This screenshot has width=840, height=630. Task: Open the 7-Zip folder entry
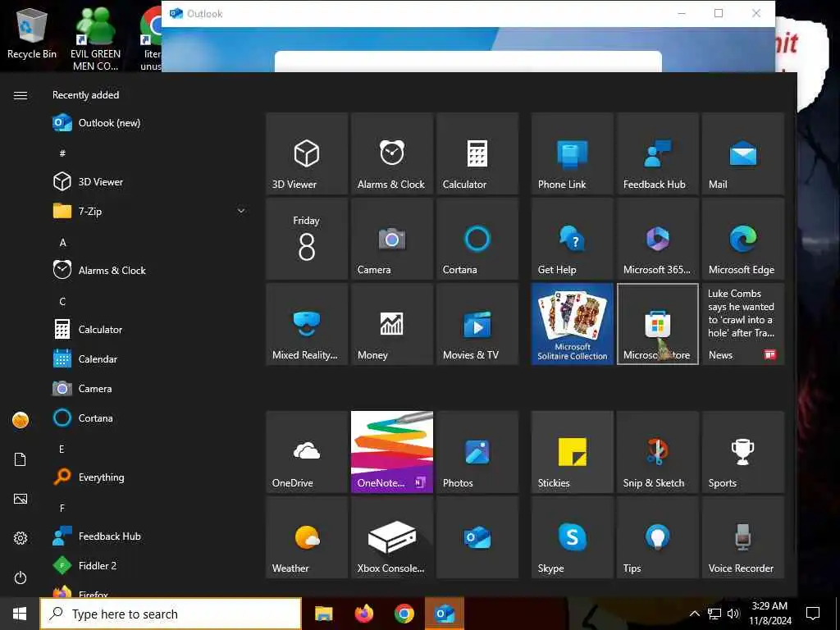click(150, 211)
